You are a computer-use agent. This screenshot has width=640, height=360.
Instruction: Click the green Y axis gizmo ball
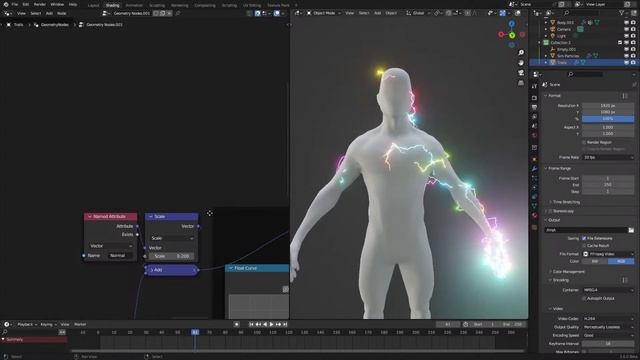click(512, 36)
